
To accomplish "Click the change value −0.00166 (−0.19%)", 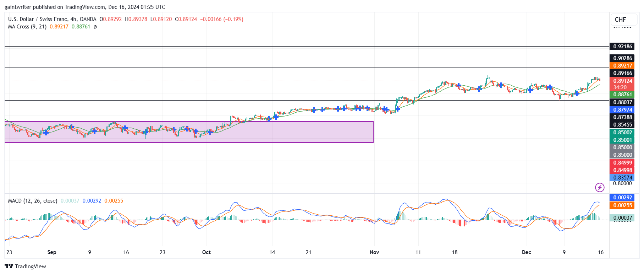I will (x=222, y=19).
